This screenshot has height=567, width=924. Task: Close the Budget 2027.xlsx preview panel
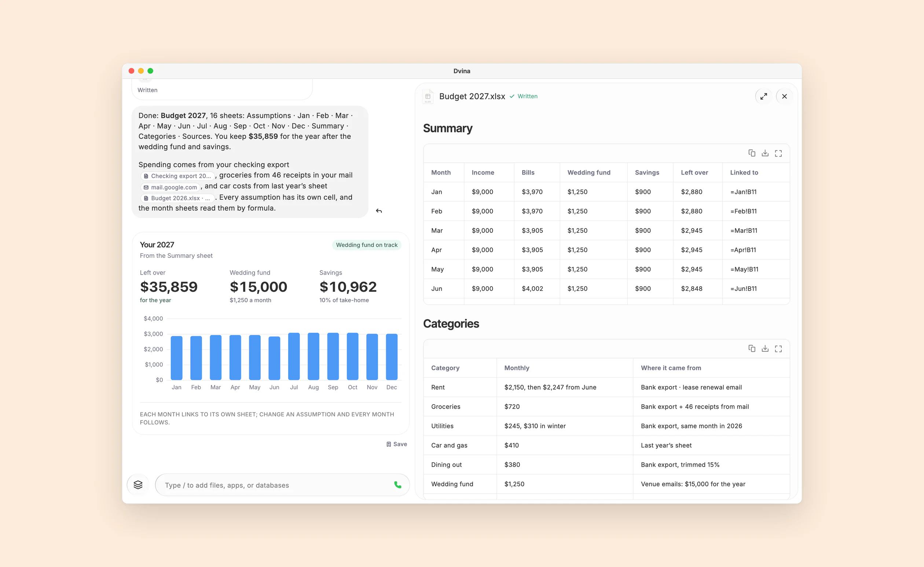tap(784, 96)
